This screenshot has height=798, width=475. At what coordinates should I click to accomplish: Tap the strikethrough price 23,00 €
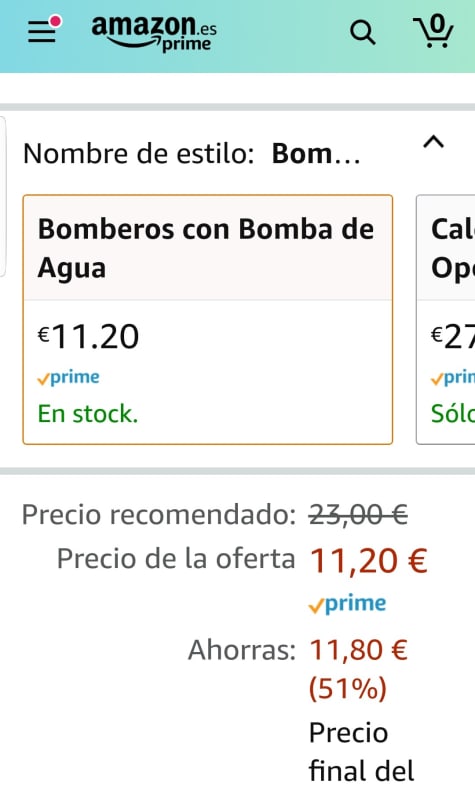click(358, 515)
